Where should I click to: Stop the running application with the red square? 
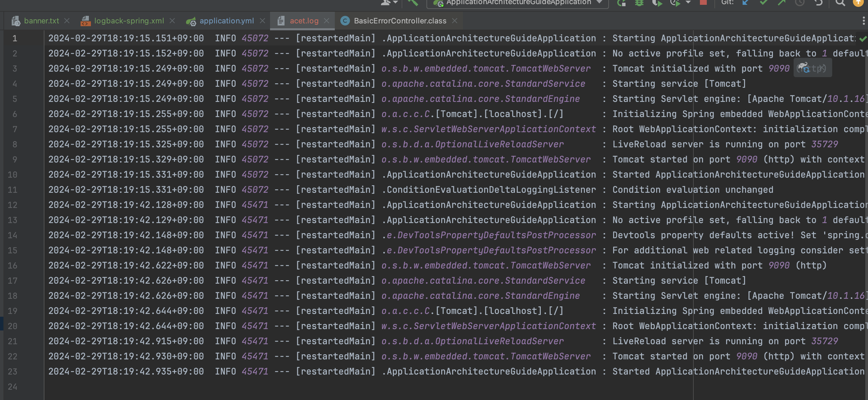(703, 2)
